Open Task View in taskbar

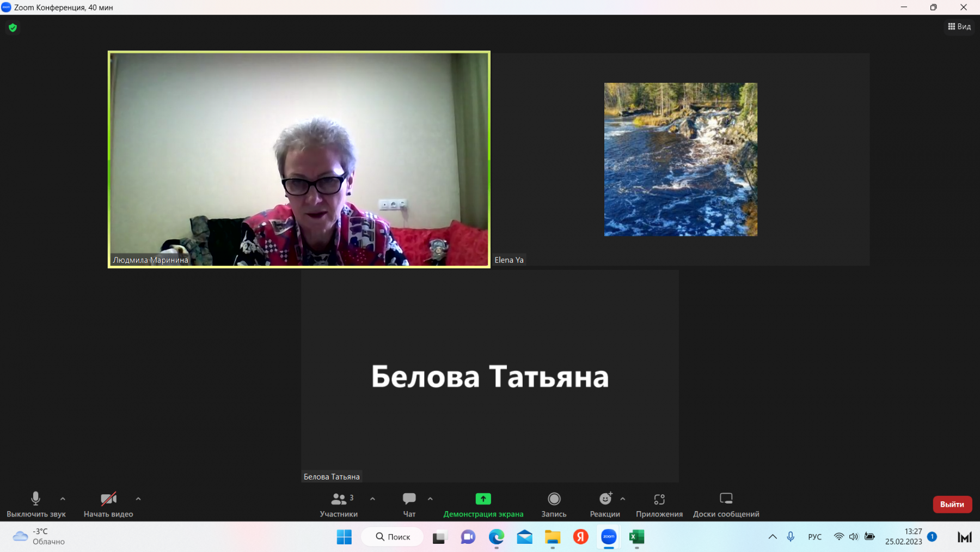click(439, 537)
